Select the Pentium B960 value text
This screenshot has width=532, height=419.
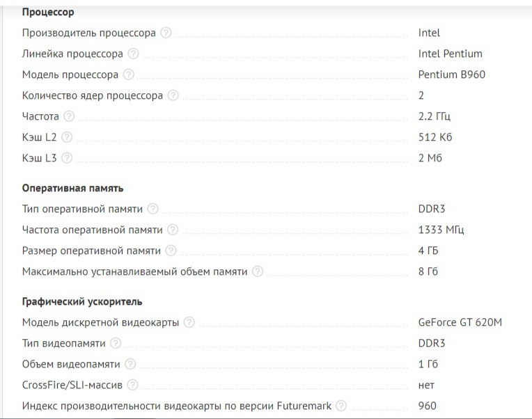[x=452, y=74]
